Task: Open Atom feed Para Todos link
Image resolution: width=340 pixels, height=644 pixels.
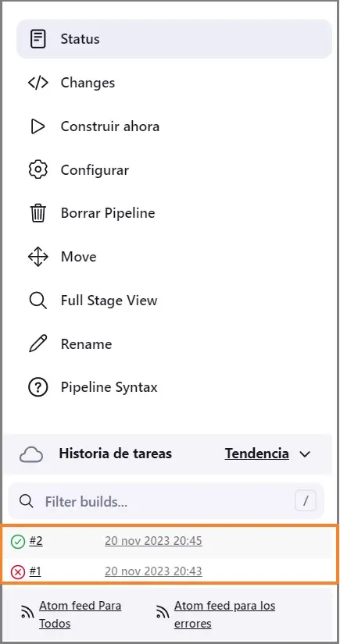Action: point(81,614)
